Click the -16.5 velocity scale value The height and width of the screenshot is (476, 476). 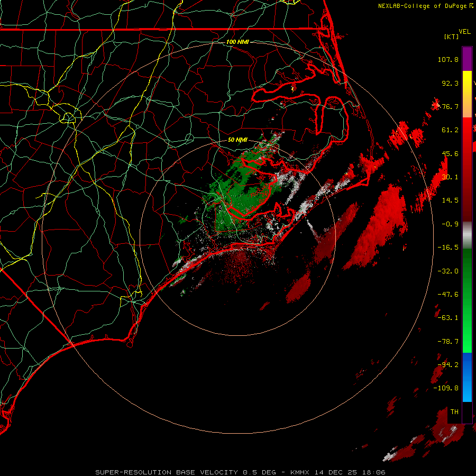448,248
